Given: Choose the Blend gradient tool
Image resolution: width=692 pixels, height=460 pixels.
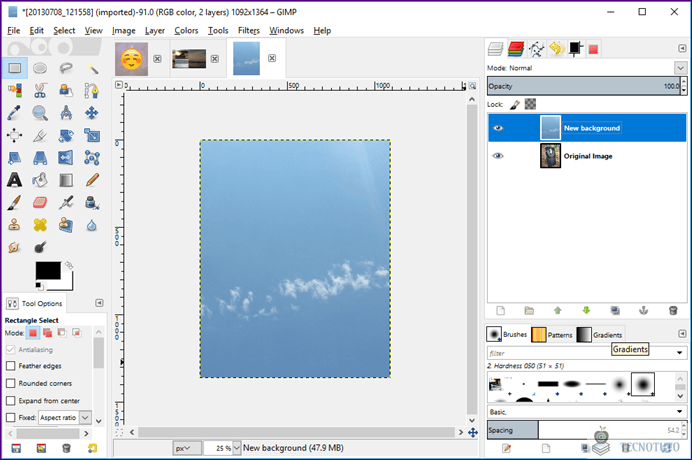Looking at the screenshot, I should pyautogui.click(x=66, y=180).
